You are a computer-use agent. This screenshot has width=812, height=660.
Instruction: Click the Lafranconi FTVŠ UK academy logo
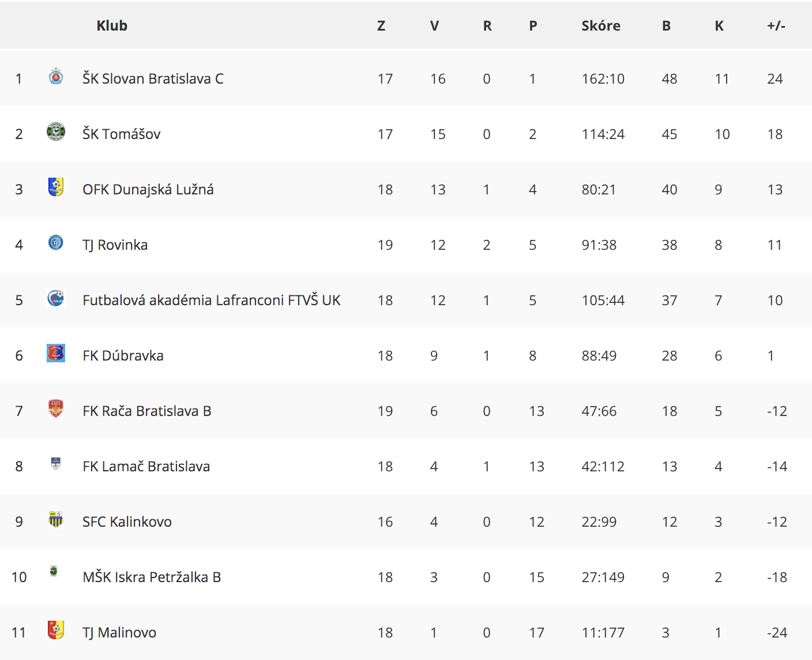coord(56,298)
